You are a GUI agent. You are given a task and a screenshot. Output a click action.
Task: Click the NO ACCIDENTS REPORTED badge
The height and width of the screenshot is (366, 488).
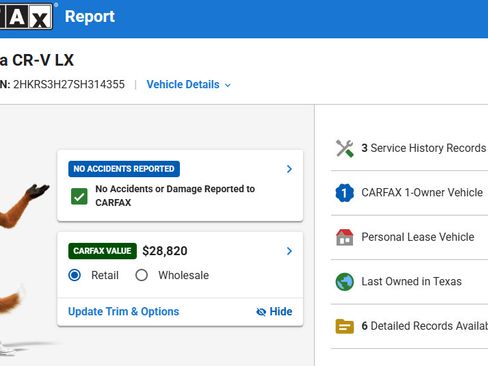(x=124, y=169)
